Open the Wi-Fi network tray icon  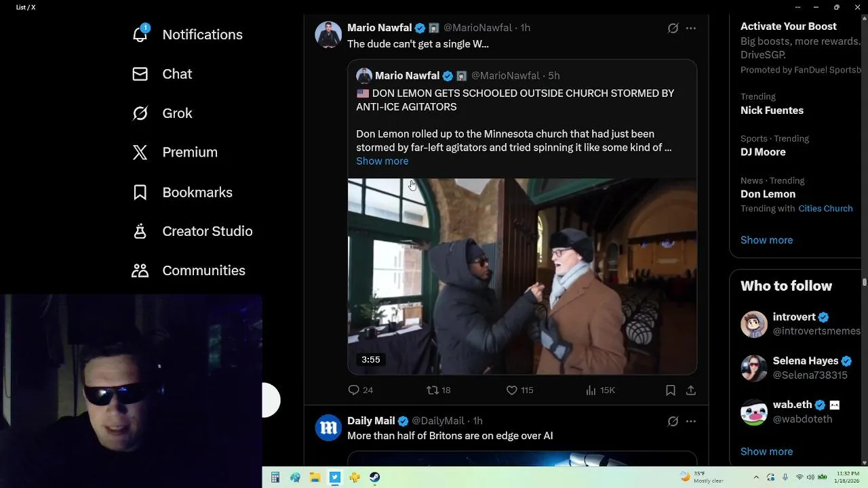800,477
